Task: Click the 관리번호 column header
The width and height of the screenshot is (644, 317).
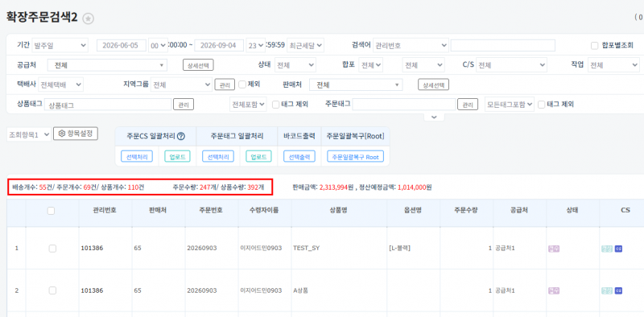Action: coord(105,210)
